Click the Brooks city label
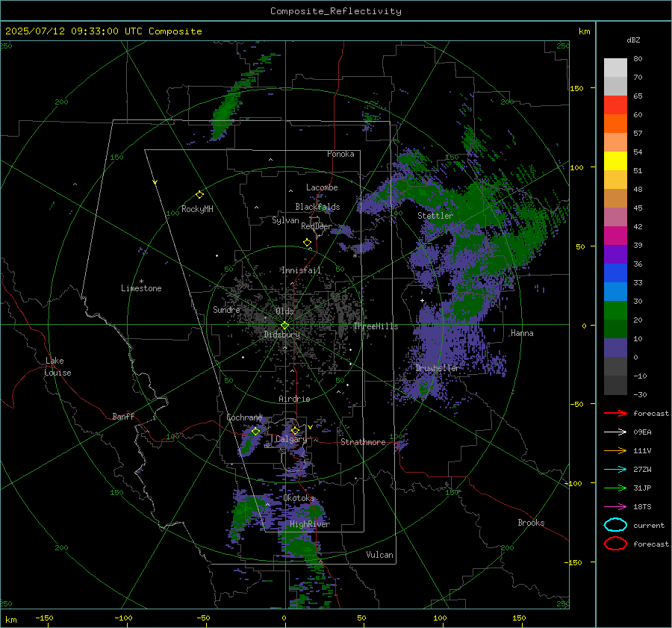Screen dimensions: 672x628 pos(531,523)
